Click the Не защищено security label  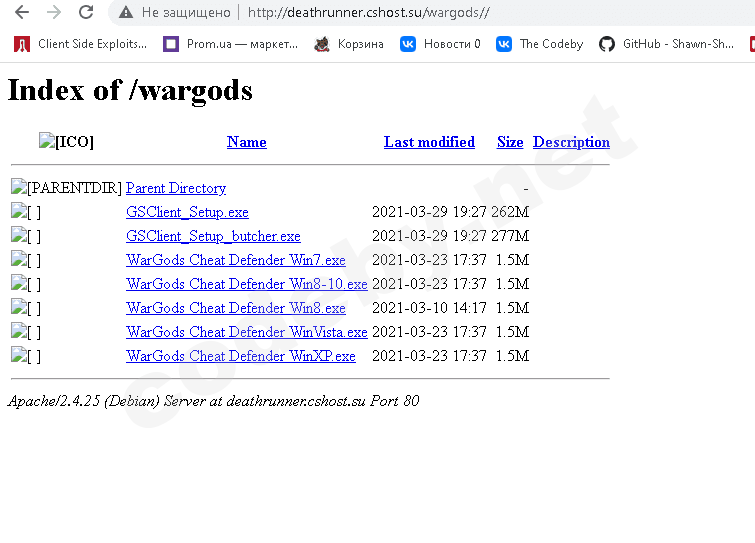click(x=186, y=13)
